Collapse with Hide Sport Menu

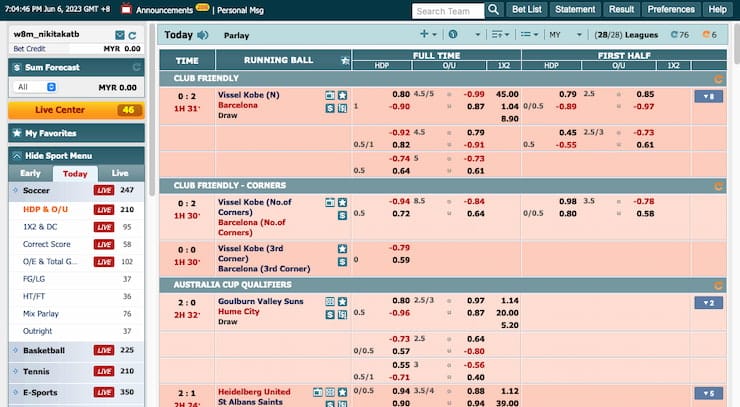(76, 156)
